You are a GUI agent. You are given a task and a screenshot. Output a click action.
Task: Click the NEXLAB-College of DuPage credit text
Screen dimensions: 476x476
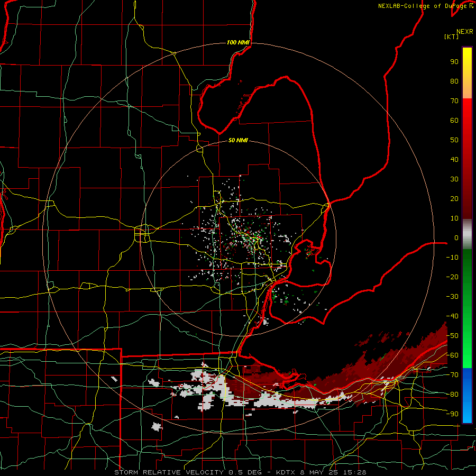425,6
